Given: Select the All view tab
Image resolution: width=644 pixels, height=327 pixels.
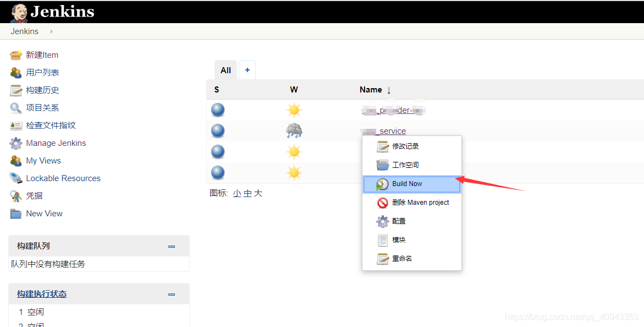Looking at the screenshot, I should click(226, 70).
